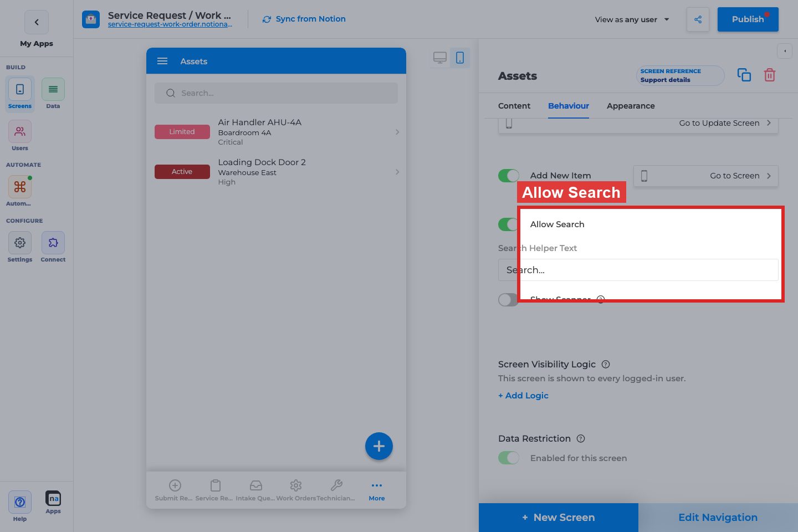Switch to the Content tab
Image resolution: width=798 pixels, height=532 pixels.
pyautogui.click(x=514, y=106)
